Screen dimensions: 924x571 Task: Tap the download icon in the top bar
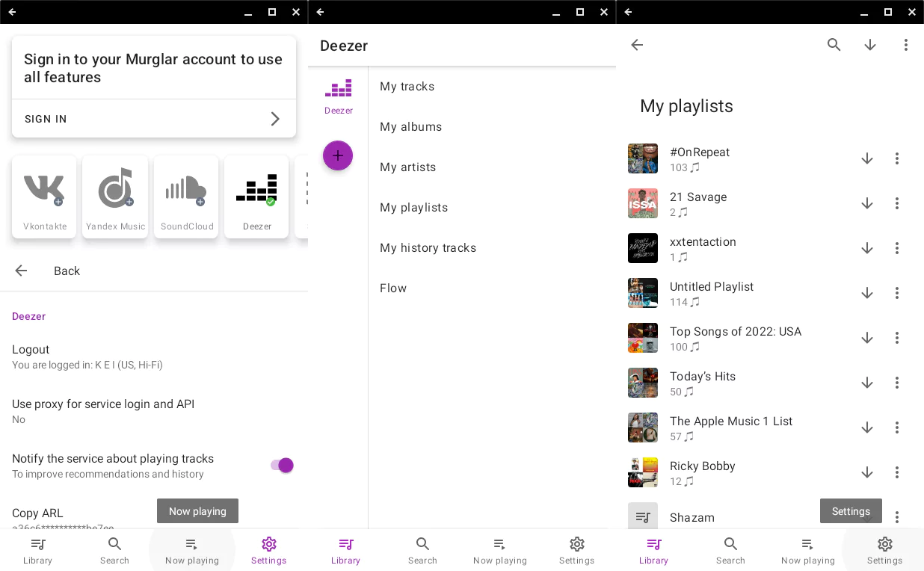click(870, 45)
